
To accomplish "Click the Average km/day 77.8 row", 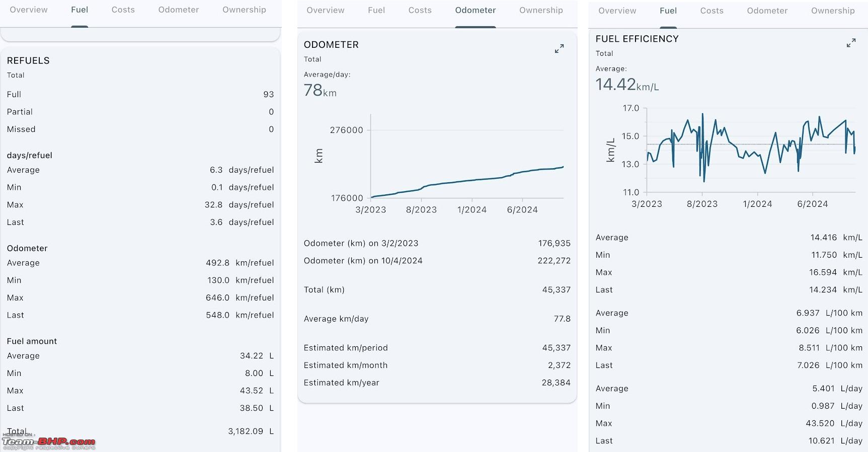I will click(x=437, y=319).
